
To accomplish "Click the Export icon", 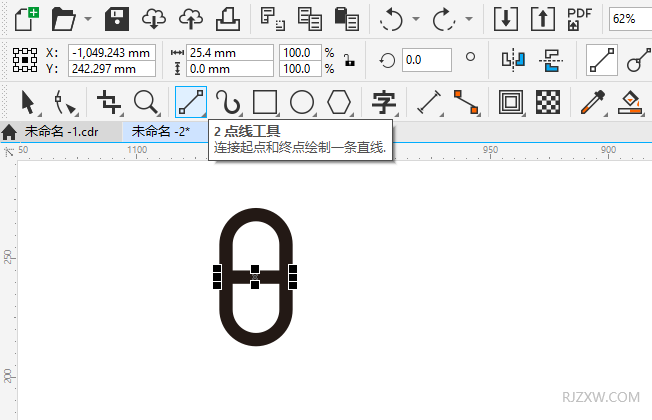I will (x=543, y=19).
